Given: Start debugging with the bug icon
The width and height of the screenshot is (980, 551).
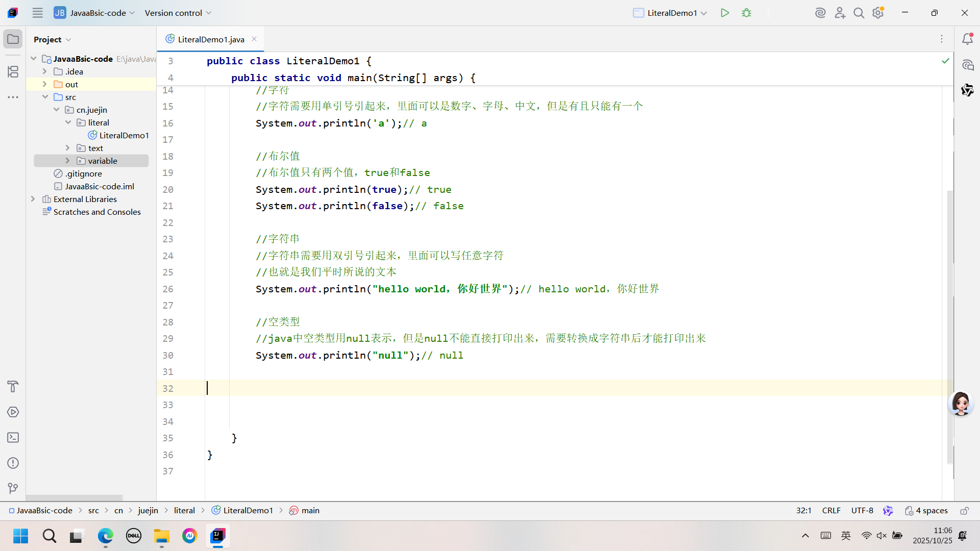Looking at the screenshot, I should click(x=746, y=13).
